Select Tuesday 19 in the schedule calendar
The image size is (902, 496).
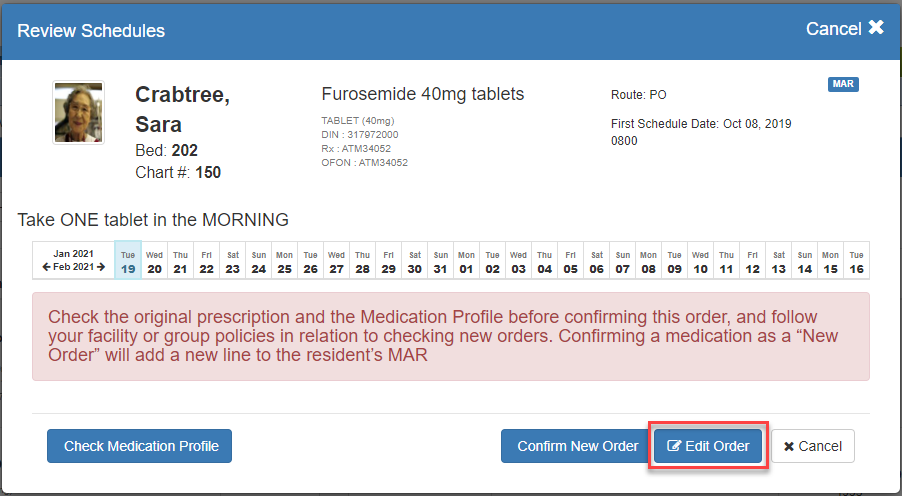[x=128, y=261]
